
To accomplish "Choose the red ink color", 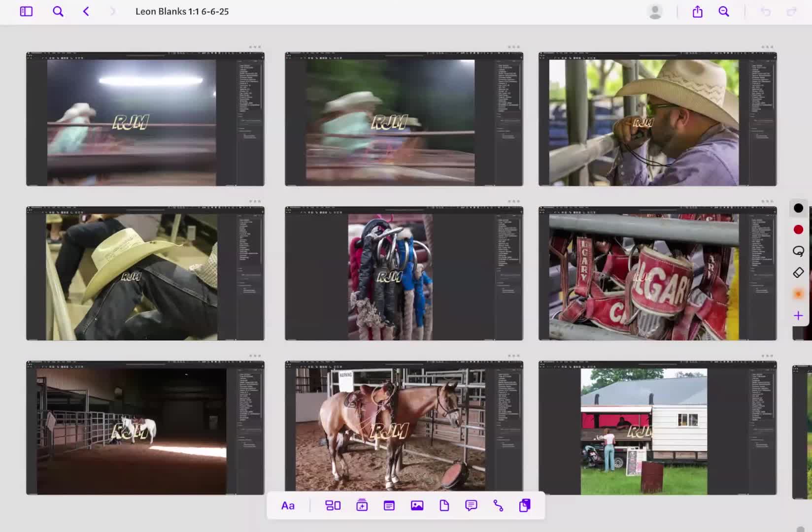I will [798, 230].
